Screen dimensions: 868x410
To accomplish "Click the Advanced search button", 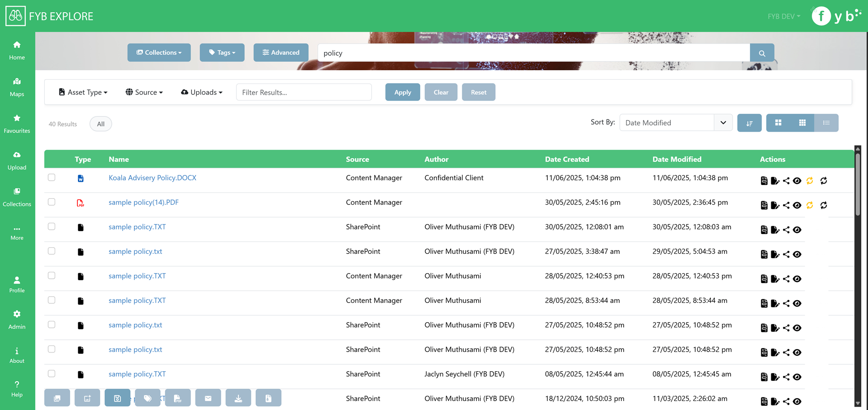I will (x=281, y=52).
